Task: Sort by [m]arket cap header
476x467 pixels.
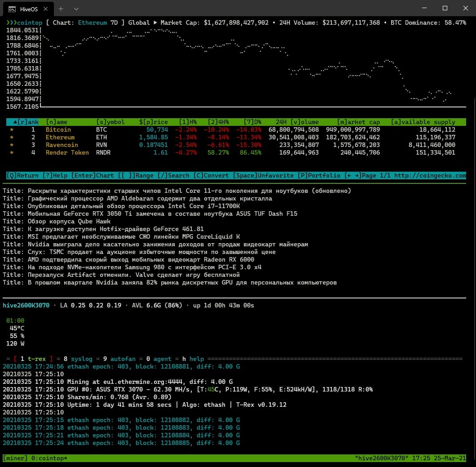Action: click(358, 122)
